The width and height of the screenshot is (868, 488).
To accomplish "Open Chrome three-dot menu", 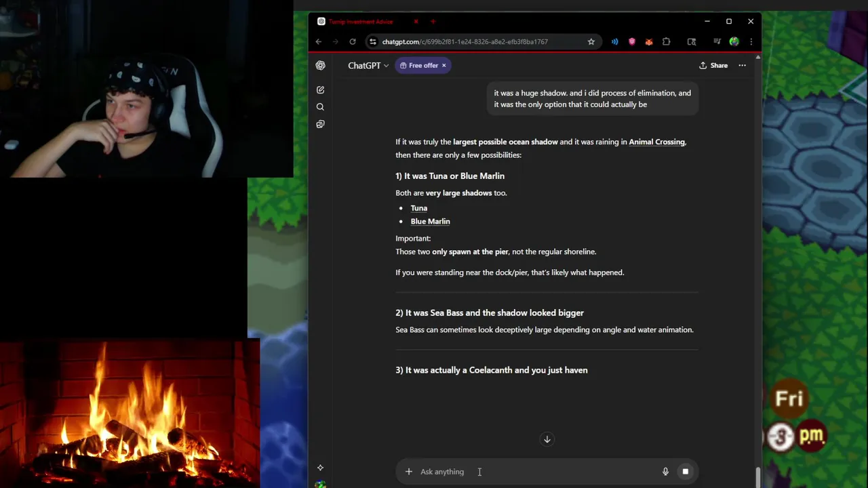I will point(751,41).
